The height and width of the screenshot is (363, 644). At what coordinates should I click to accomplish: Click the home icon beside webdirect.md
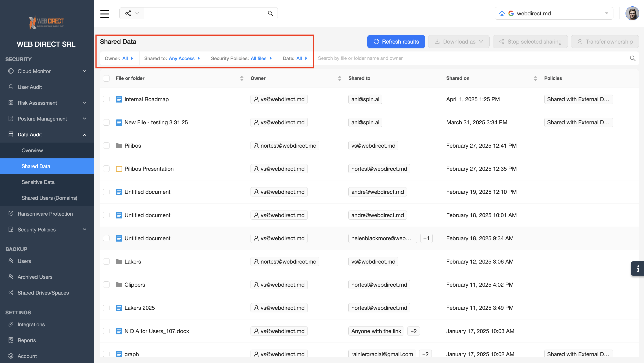click(502, 13)
